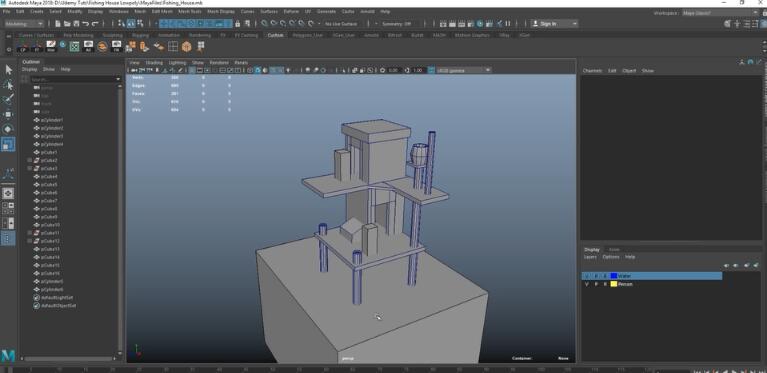Choose the Lasso Select tool

(x=8, y=85)
